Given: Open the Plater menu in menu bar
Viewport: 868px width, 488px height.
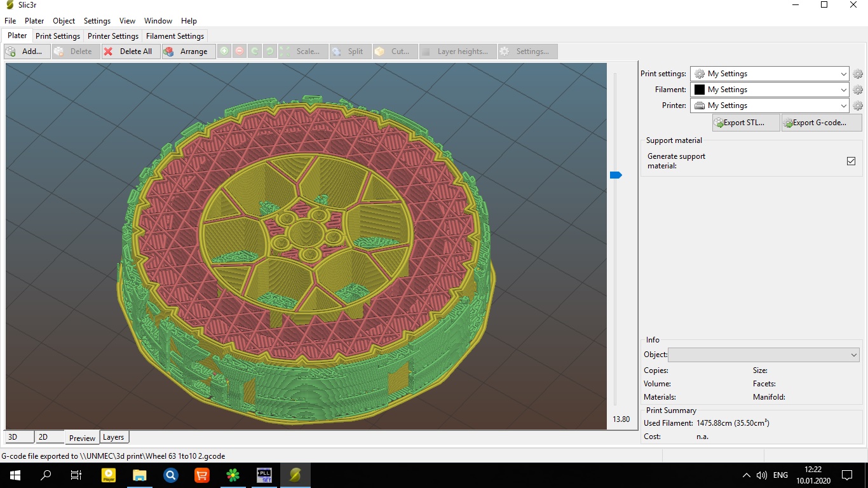Looking at the screenshot, I should click(x=34, y=21).
